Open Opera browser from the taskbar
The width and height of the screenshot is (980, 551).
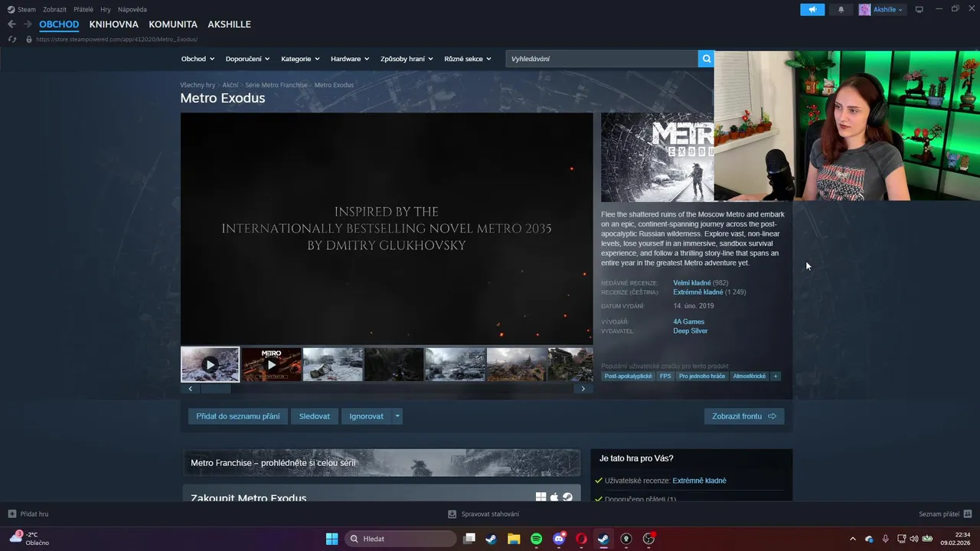[581, 539]
